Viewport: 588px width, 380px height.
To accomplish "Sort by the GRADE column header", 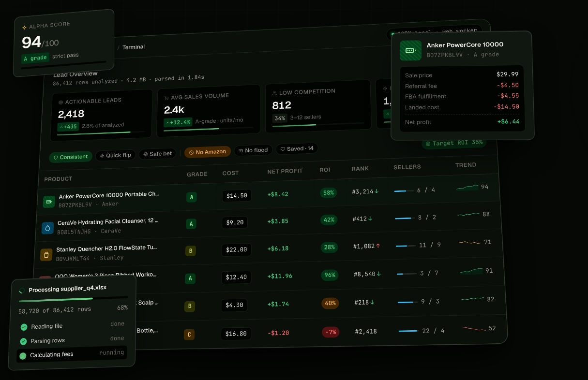I will click(197, 174).
